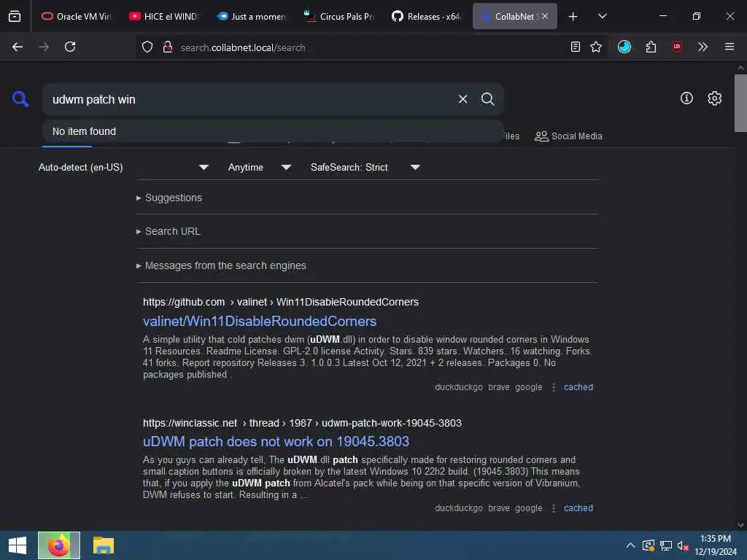This screenshot has height=560, width=747.
Task: Click the browser address bar
Action: (x=371, y=47)
